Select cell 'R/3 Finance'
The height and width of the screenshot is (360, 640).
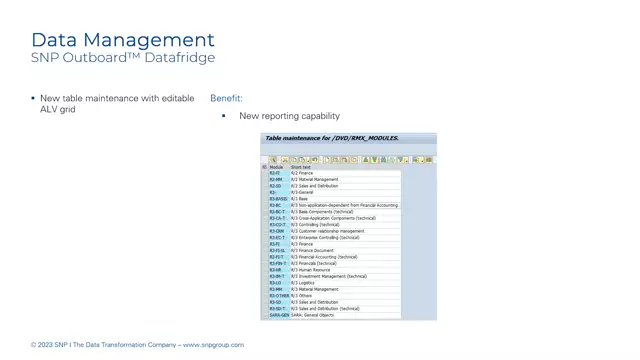coord(345,244)
